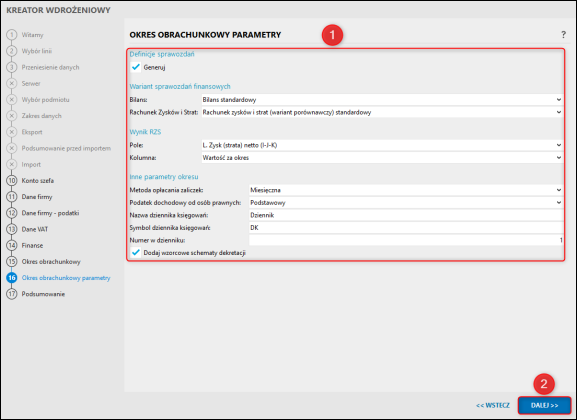The width and height of the screenshot is (577, 420).
Task: Click step 13 circle icon Dane VAT
Action: tap(12, 229)
